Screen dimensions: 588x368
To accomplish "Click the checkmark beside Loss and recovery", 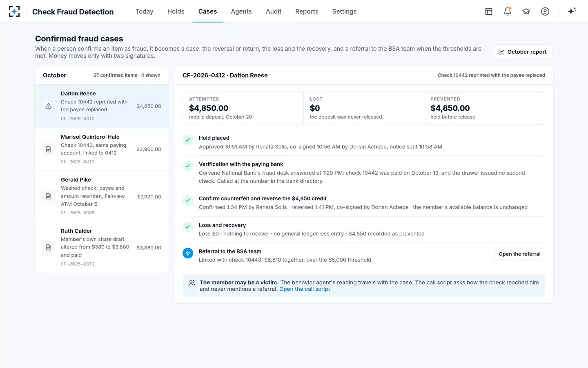I will coord(188,227).
